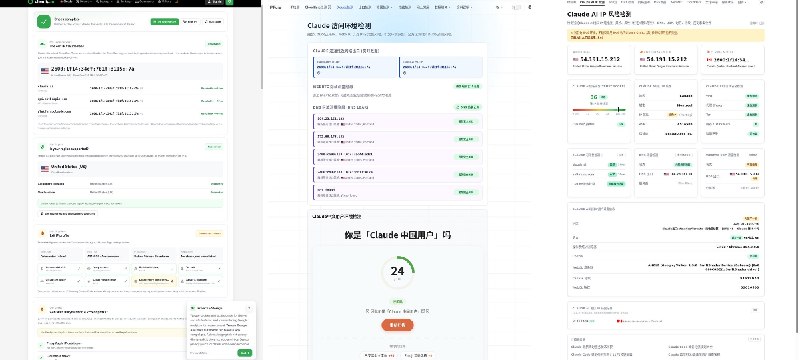Click the circular gauge showing score 24

coord(397,272)
